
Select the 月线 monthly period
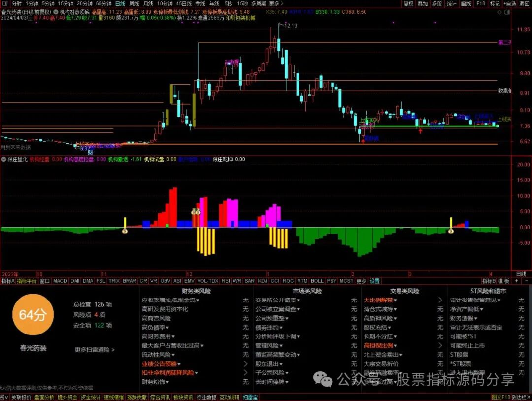[x=148, y=4]
